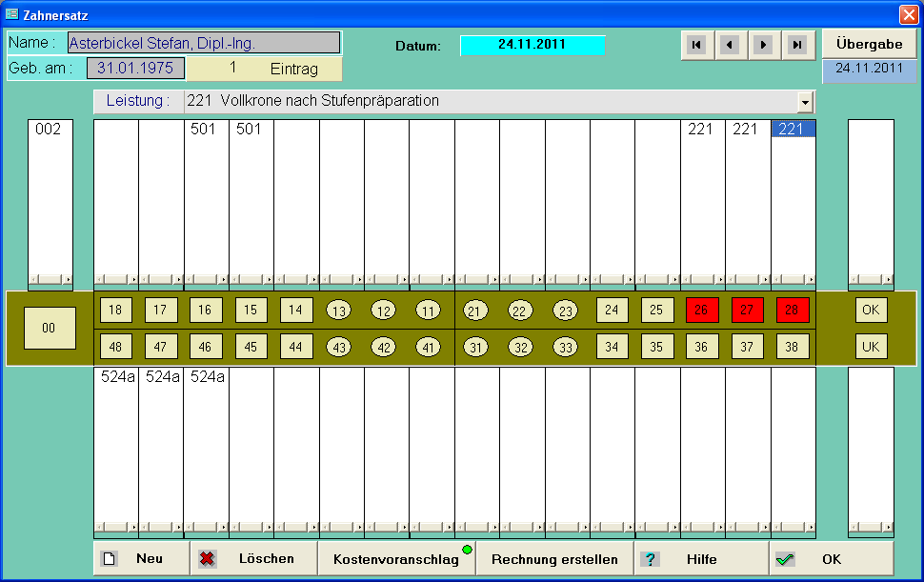Open Kostenvoranschlag

pyautogui.click(x=395, y=559)
